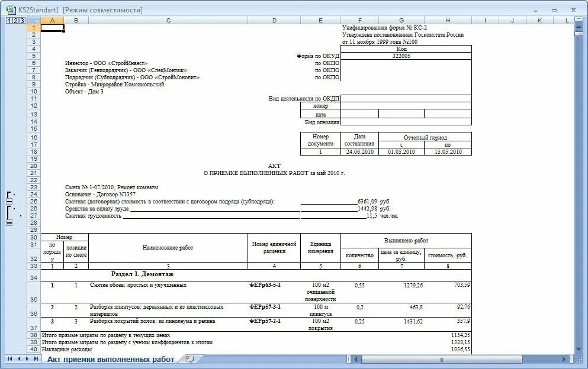Select the cost value 703,59

coord(462,285)
